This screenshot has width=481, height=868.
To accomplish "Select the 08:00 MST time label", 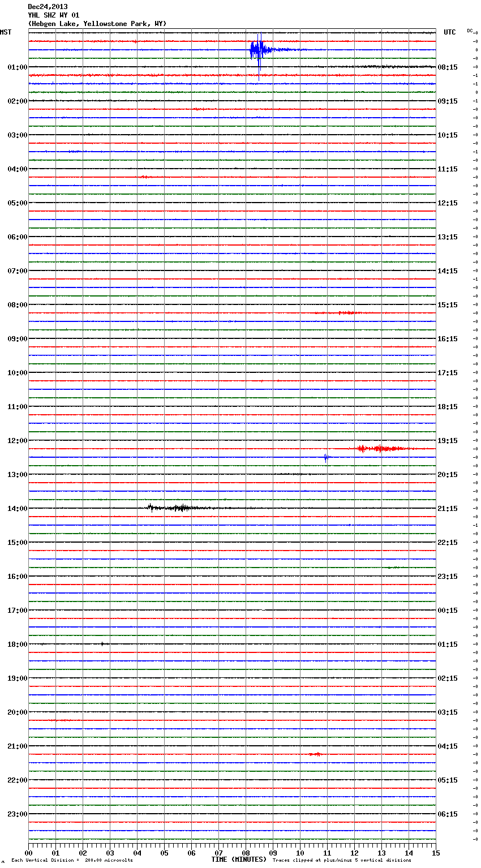I will click(18, 305).
